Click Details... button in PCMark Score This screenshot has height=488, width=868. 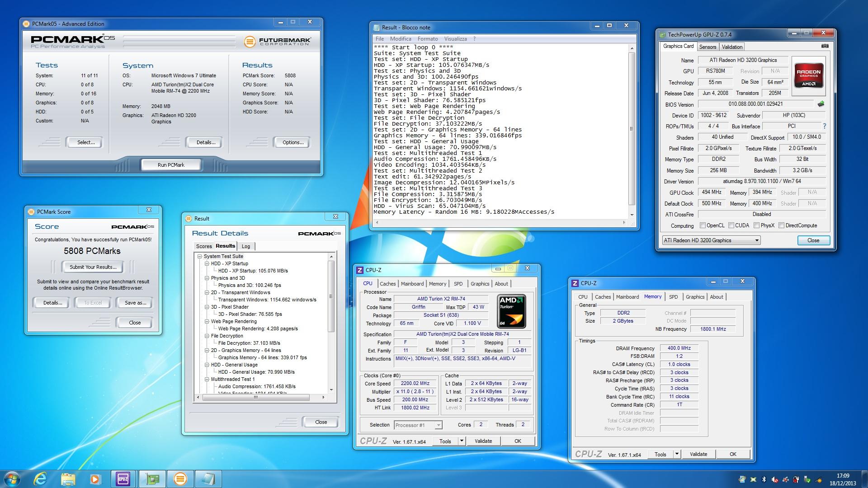[x=52, y=303]
